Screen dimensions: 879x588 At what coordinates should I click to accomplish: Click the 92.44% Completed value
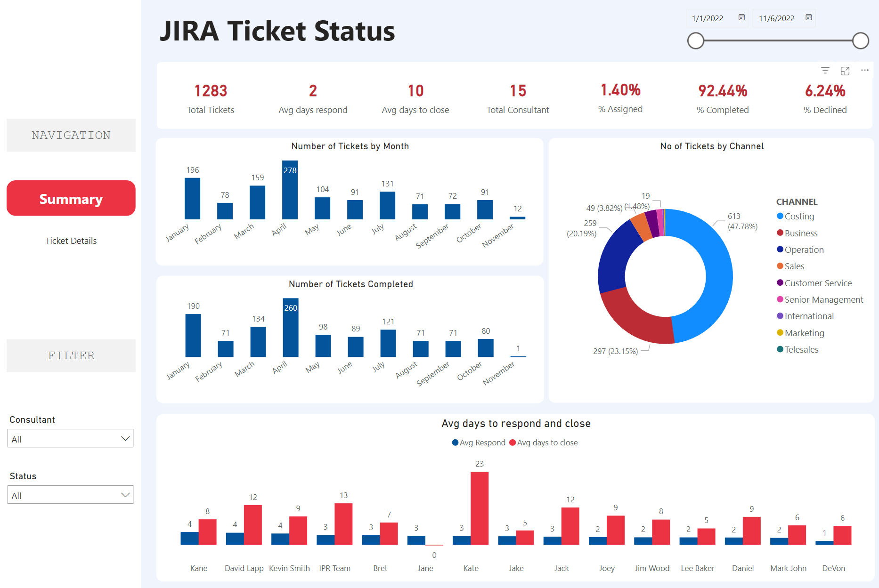click(723, 90)
